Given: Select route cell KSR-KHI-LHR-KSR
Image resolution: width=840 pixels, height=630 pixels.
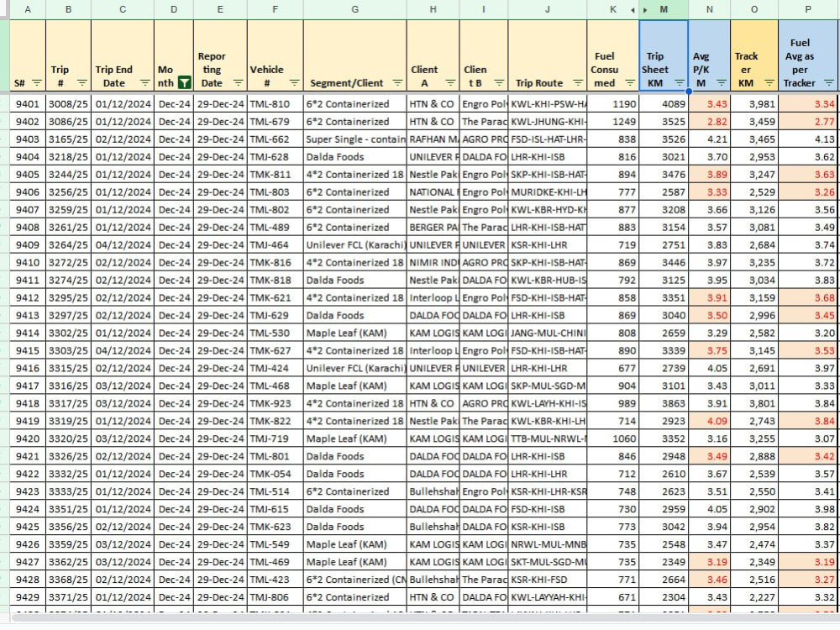Looking at the screenshot, I should [x=548, y=491].
